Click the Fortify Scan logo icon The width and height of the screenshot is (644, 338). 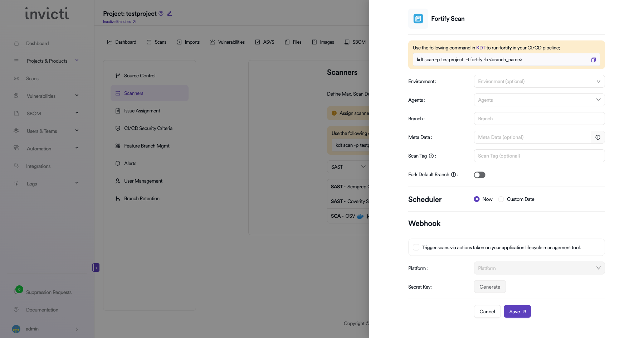click(x=418, y=19)
